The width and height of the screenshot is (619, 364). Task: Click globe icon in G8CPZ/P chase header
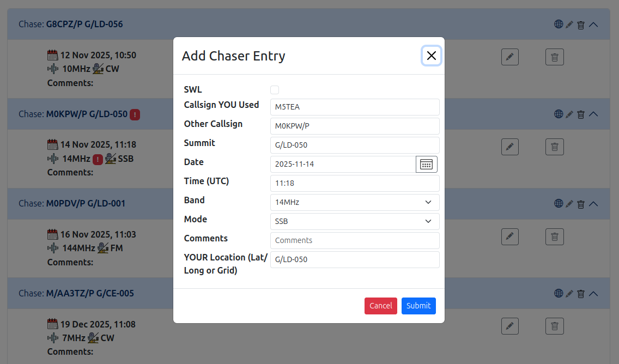[559, 24]
